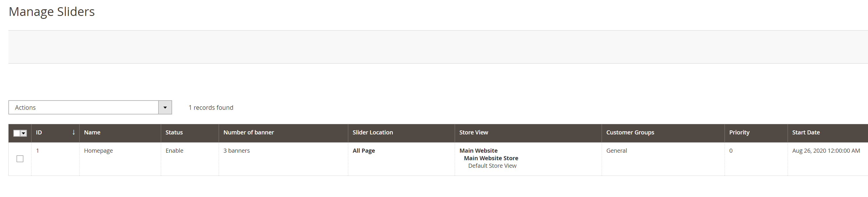Select the Homepage name cell
This screenshot has height=197, width=868.
point(120,159)
